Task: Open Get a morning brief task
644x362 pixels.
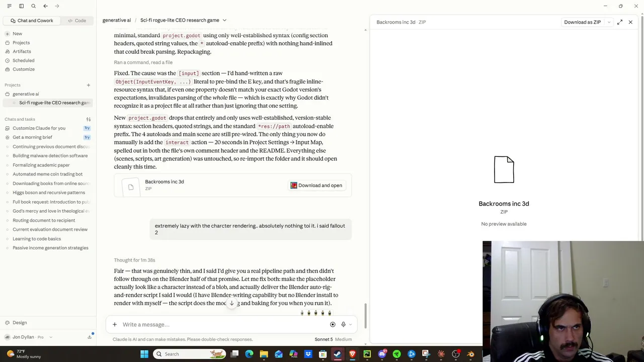Action: 32,137
